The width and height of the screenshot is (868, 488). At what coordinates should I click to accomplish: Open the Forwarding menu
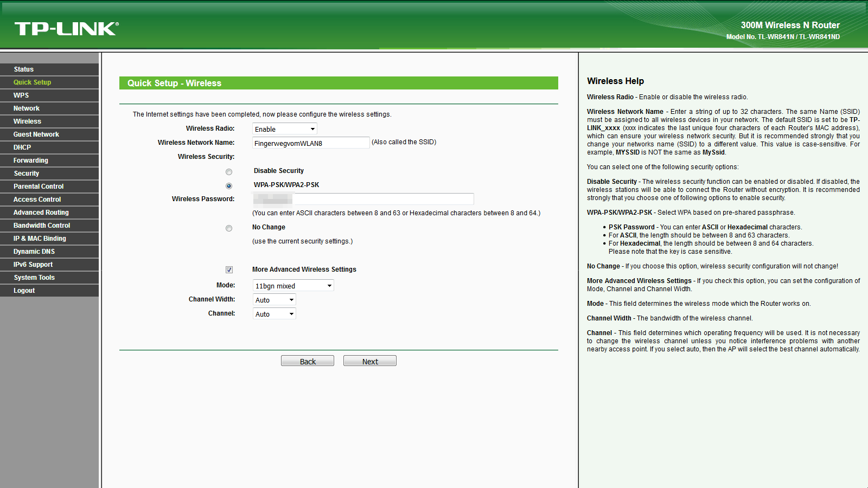pos(49,160)
